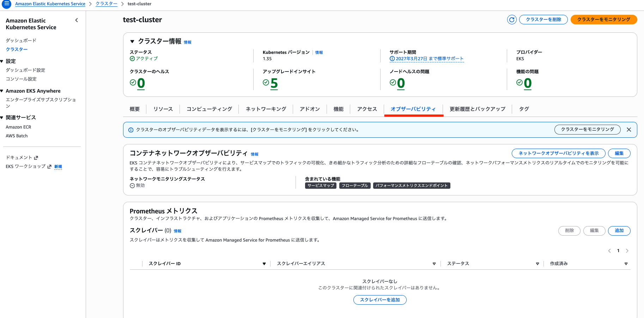644x318 pixels.
Task: Dismiss the observability info banner
Action: tap(628, 130)
